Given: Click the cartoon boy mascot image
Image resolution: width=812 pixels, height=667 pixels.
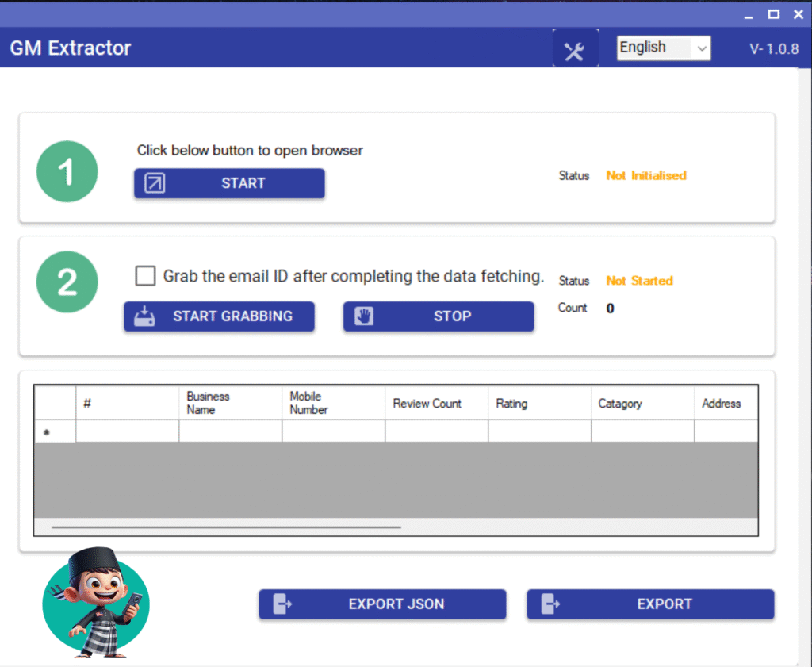Looking at the screenshot, I should (x=95, y=603).
